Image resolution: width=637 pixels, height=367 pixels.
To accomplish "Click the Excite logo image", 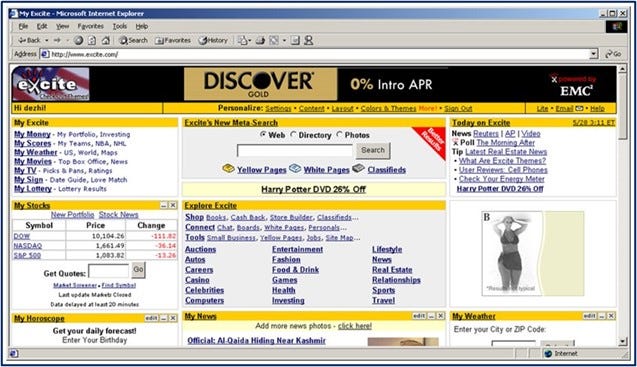I will pos(51,84).
